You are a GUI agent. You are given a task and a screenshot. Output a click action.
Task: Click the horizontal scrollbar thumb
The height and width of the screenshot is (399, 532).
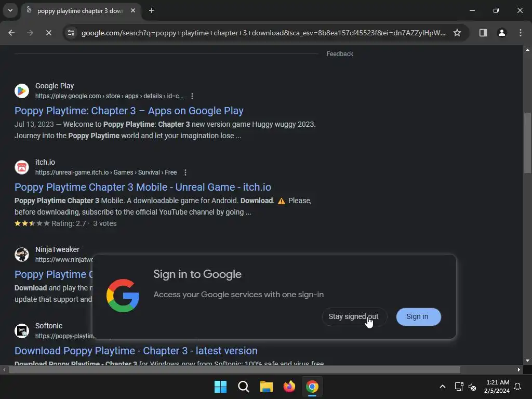point(234,369)
